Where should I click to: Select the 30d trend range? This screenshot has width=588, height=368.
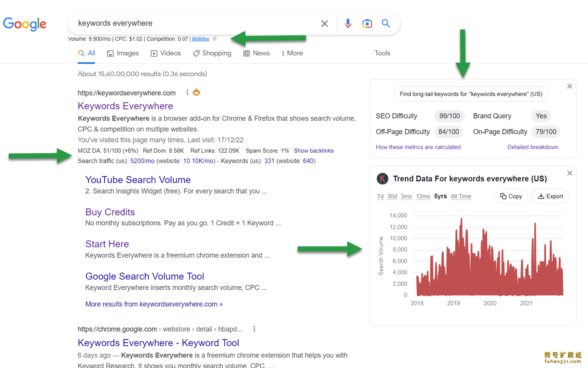pos(392,196)
